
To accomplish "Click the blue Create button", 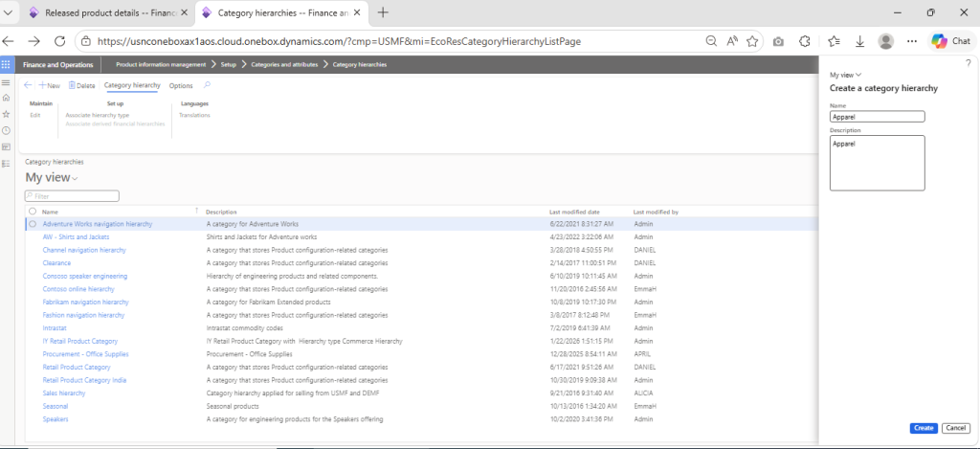I will (x=924, y=428).
